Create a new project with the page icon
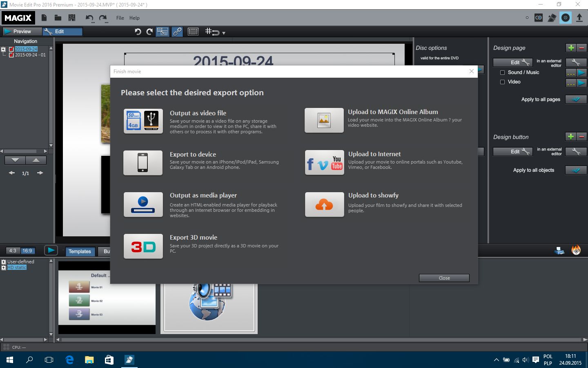Viewport: 588px width, 368px height. (44, 18)
